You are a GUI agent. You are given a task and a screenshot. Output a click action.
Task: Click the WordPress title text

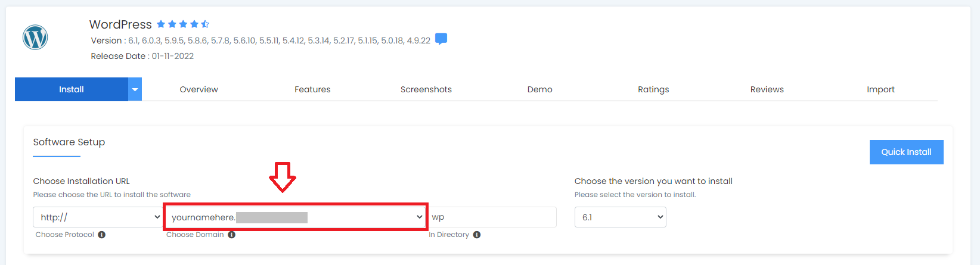[x=120, y=24]
